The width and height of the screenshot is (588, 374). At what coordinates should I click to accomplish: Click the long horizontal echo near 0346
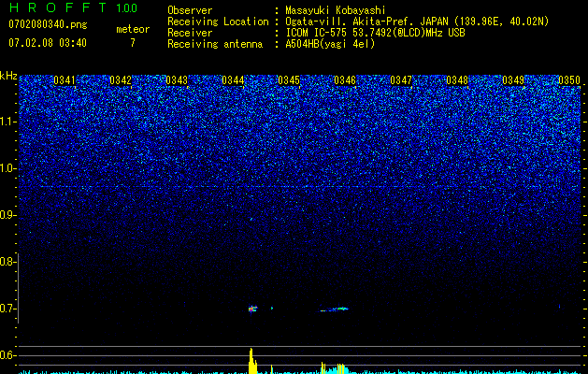tap(334, 309)
